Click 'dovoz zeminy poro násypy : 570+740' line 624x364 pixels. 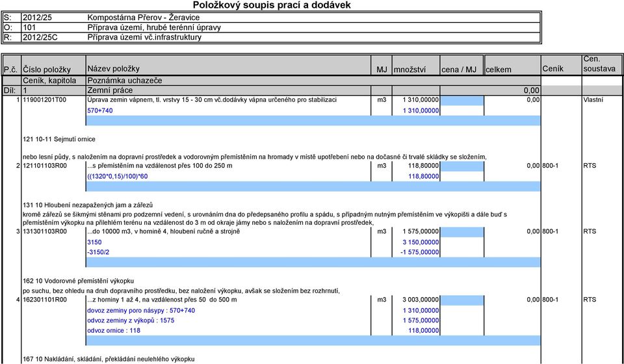[x=141, y=310]
